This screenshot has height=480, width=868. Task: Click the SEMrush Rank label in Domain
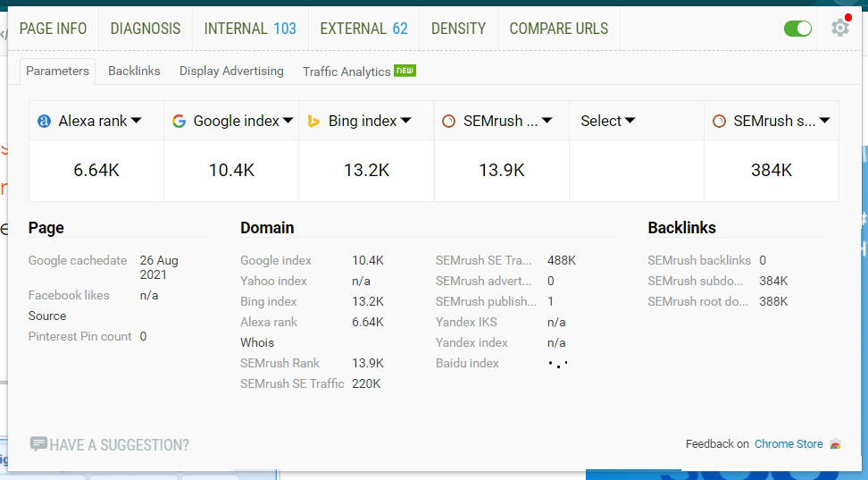click(x=280, y=363)
